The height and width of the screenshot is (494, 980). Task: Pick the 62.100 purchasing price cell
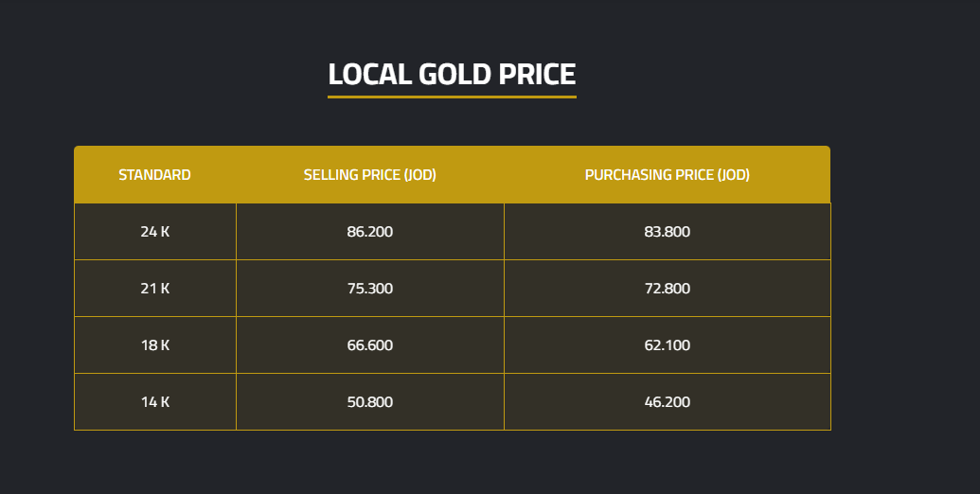coord(667,345)
